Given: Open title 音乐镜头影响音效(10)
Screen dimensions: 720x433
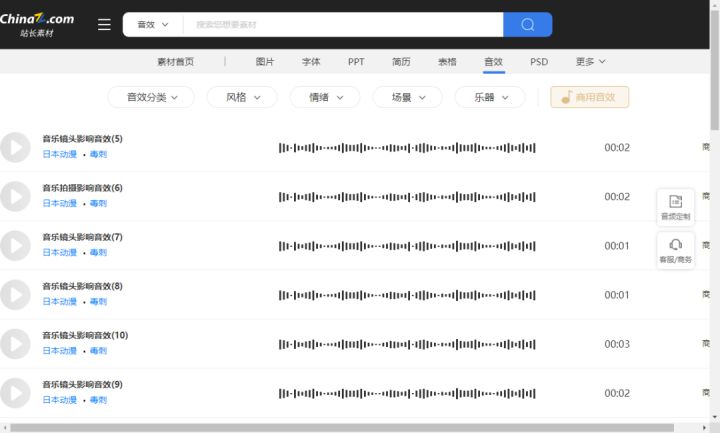Looking at the screenshot, I should (85, 335).
